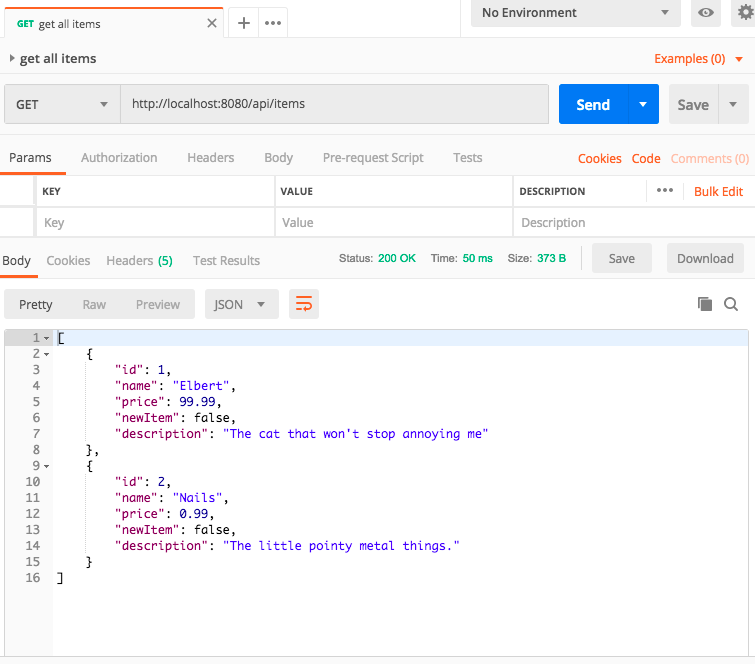This screenshot has height=664, width=755.
Task: Click description 'The little pointy metal things.'
Action: tap(341, 546)
